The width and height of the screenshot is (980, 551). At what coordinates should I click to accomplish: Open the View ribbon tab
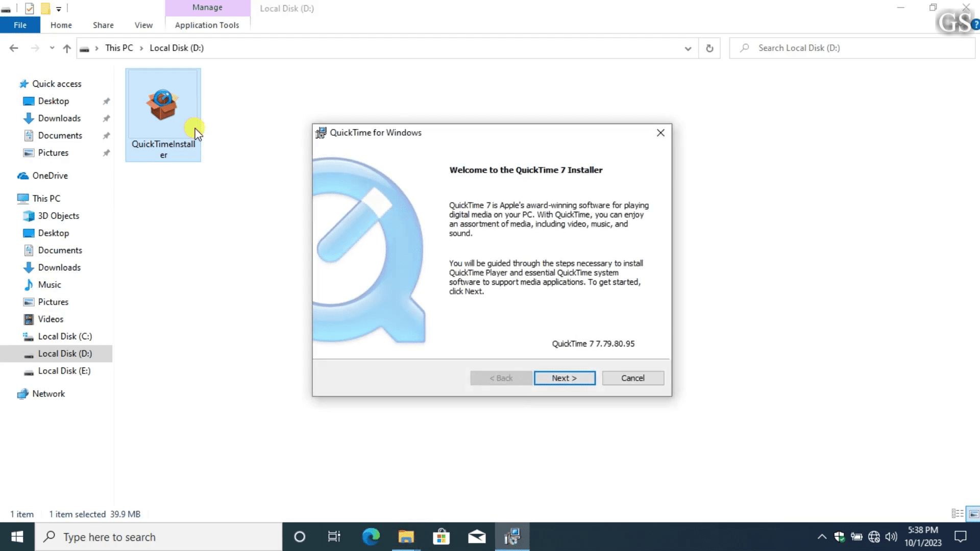tap(143, 25)
